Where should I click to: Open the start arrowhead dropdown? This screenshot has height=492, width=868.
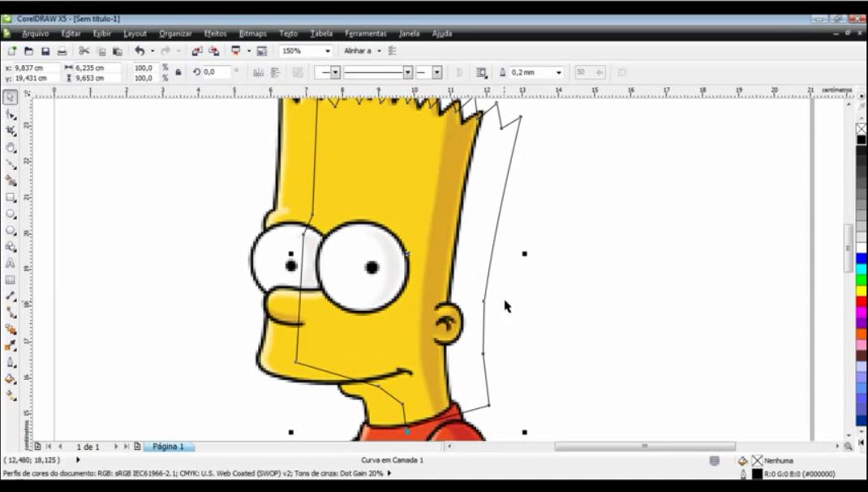(335, 72)
